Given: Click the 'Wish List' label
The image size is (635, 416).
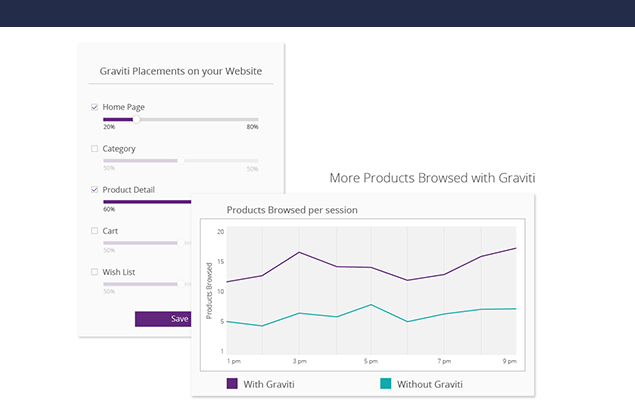Looking at the screenshot, I should pos(119,272).
